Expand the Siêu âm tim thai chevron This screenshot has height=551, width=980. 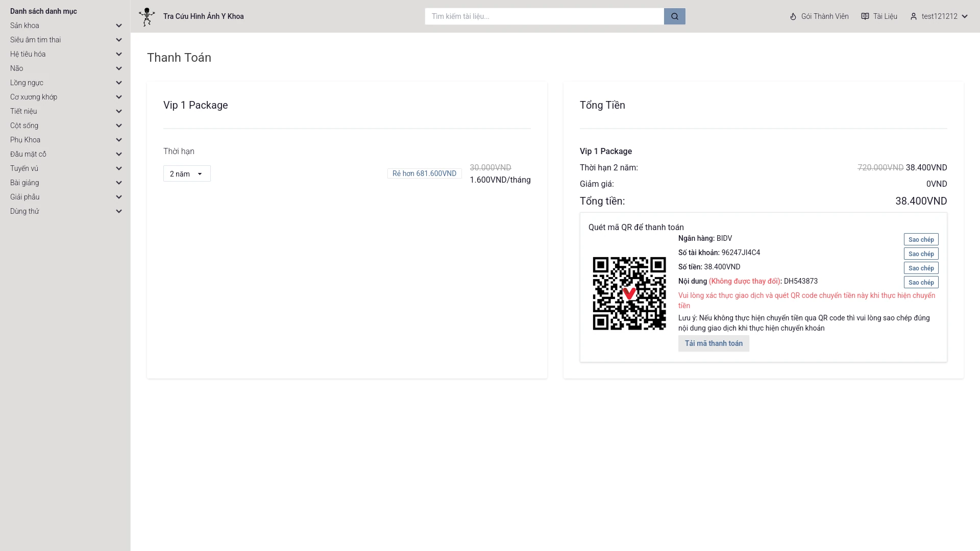(119, 40)
